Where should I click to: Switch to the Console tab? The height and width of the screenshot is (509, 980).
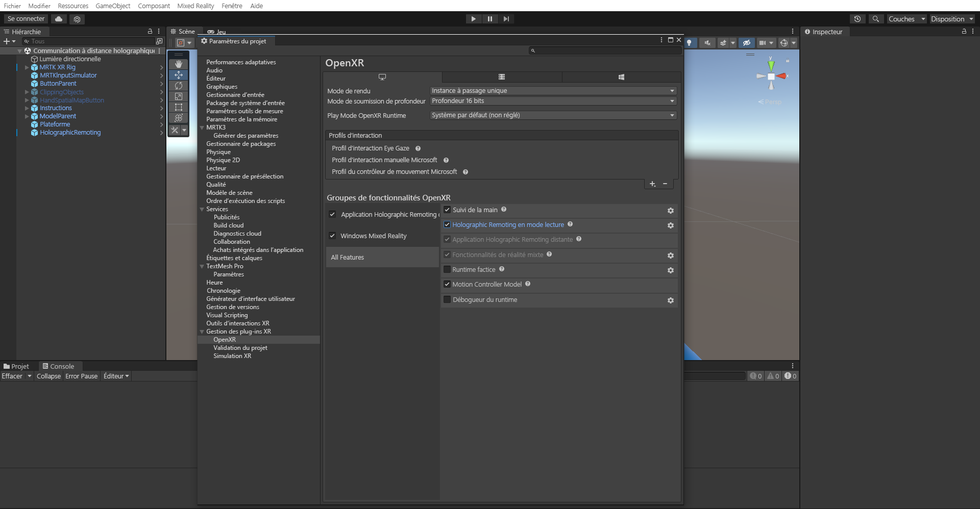(59, 366)
